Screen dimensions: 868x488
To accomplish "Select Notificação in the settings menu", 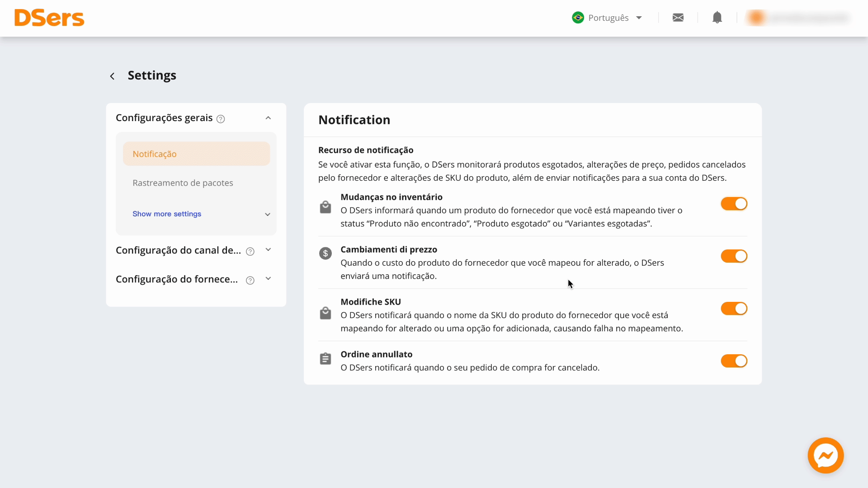I will [196, 154].
